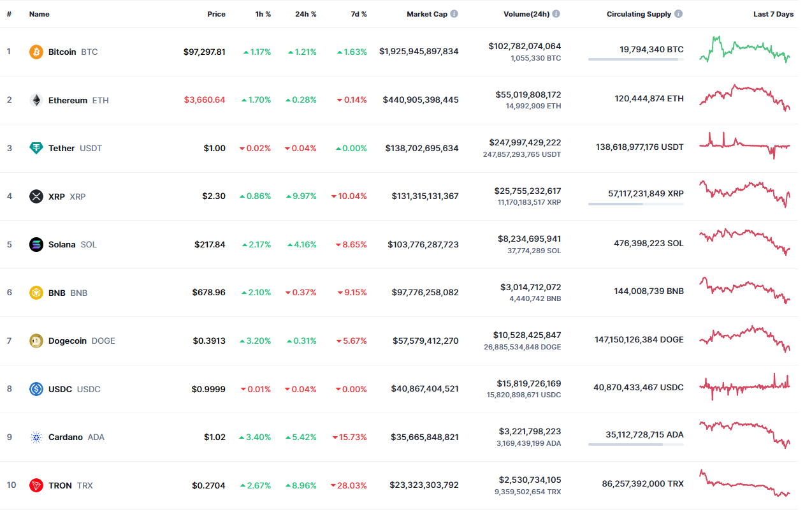Click Bitcoin circulating supply progress bar

[636, 59]
